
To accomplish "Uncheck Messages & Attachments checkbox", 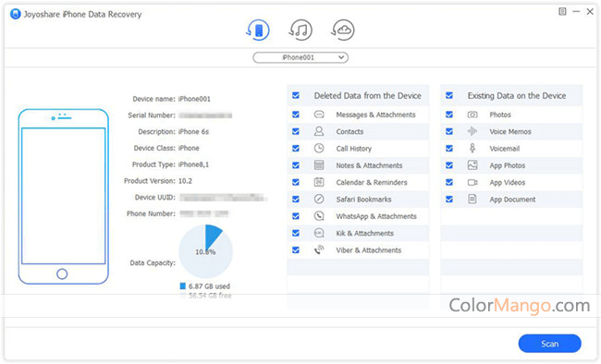I will coord(296,115).
